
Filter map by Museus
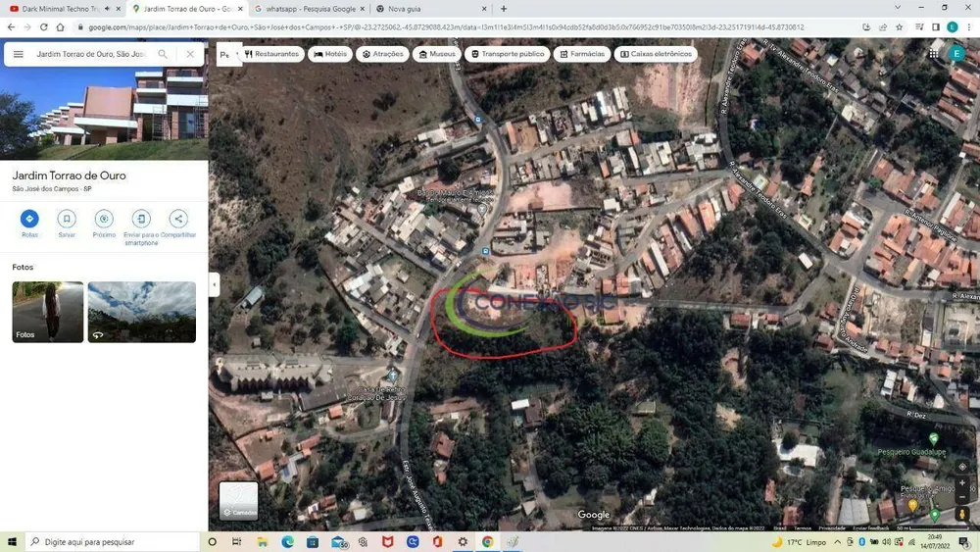pyautogui.click(x=436, y=54)
